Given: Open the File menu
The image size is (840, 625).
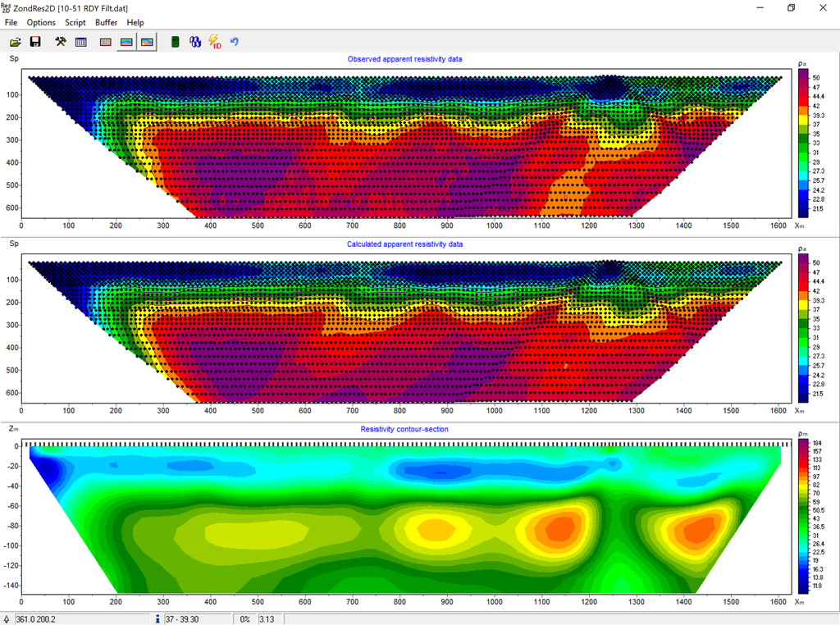Looking at the screenshot, I should click(x=11, y=23).
